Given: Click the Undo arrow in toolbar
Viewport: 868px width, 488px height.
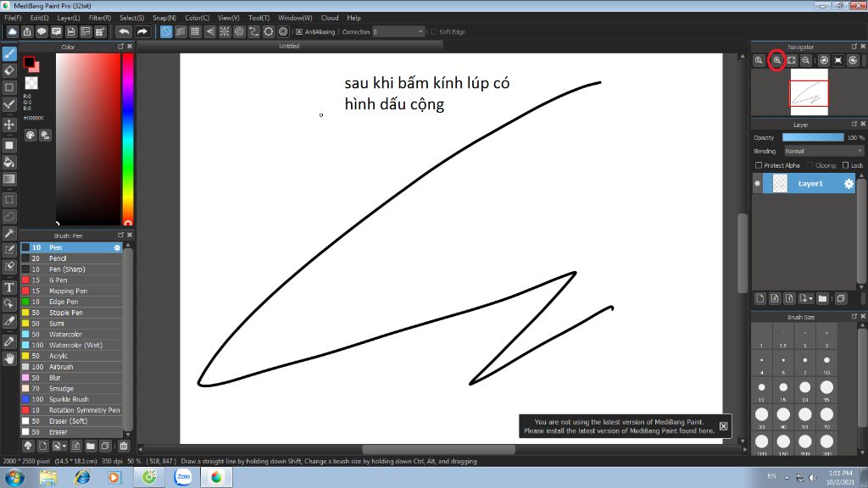Looking at the screenshot, I should click(x=125, y=31).
